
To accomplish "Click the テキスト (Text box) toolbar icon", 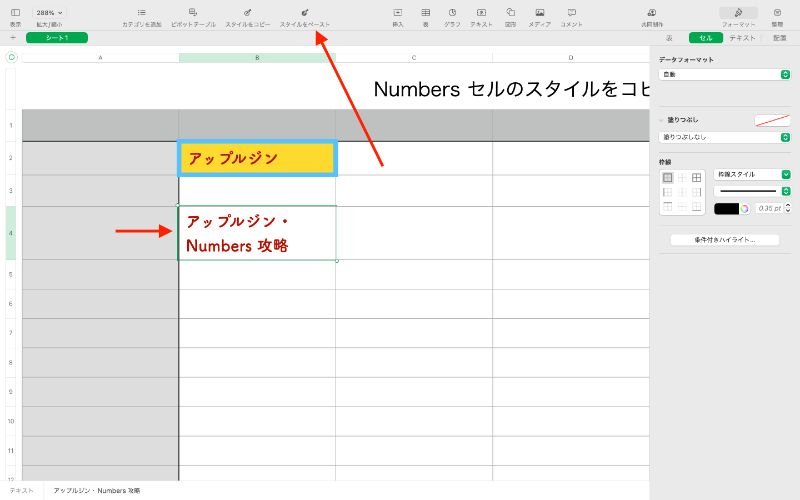I will 481,12.
